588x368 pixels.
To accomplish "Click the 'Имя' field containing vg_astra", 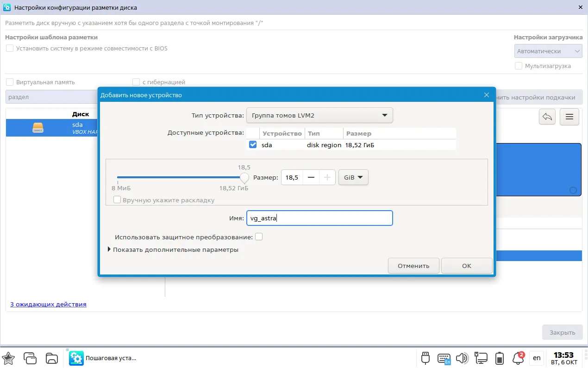I will [x=319, y=218].
